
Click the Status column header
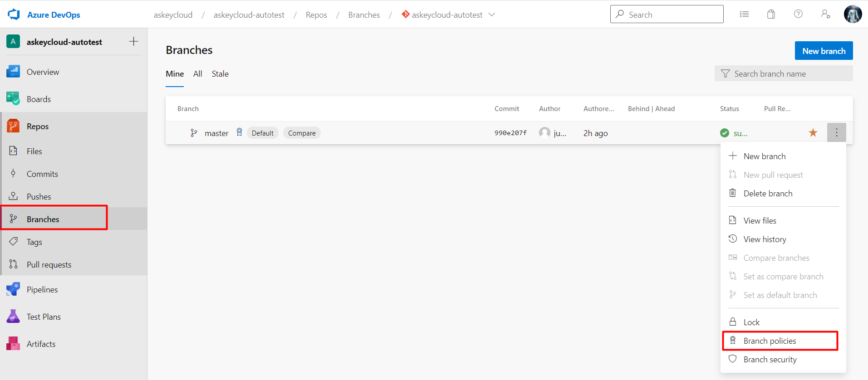729,108
